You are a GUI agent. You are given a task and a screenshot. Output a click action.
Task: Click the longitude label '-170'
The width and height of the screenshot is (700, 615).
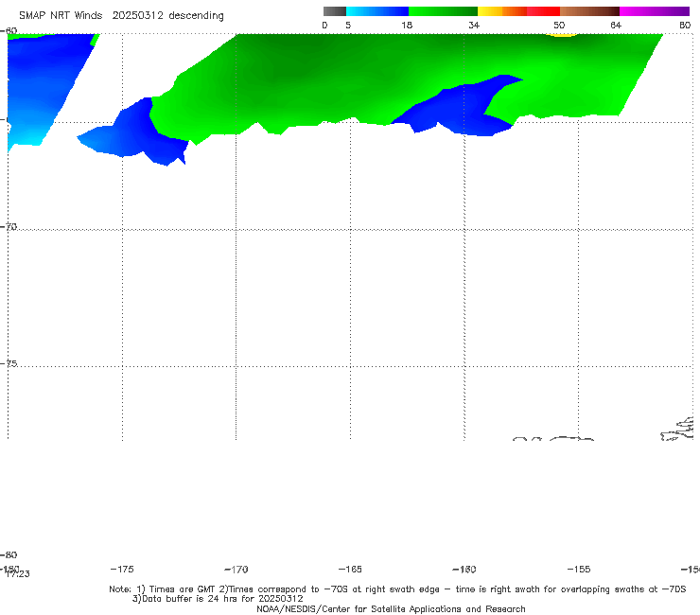236,570
